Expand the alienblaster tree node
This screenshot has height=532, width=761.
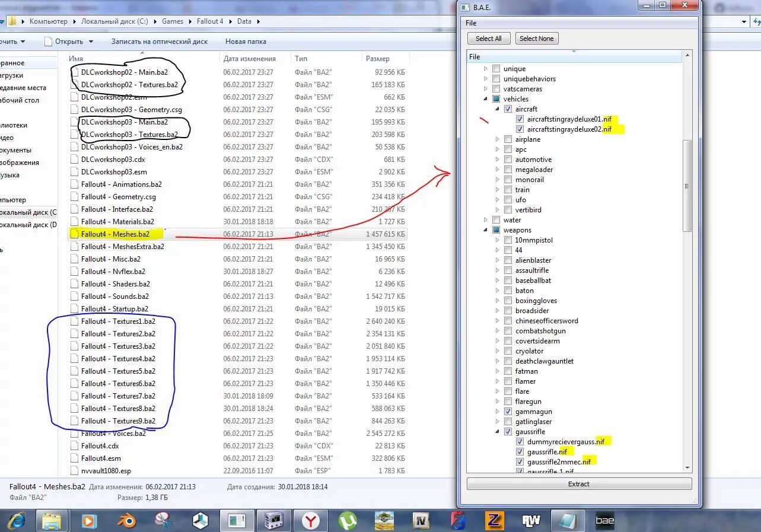click(x=498, y=260)
